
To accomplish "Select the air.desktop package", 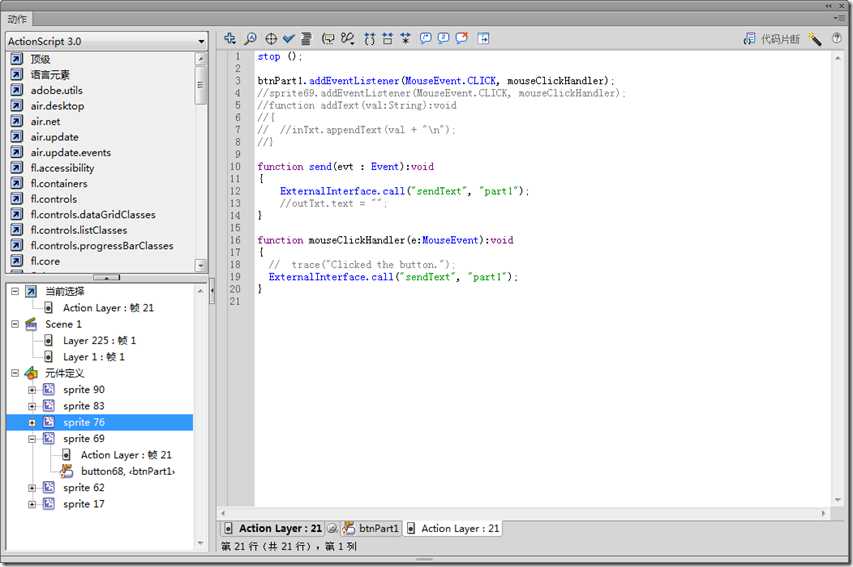I will (x=57, y=106).
